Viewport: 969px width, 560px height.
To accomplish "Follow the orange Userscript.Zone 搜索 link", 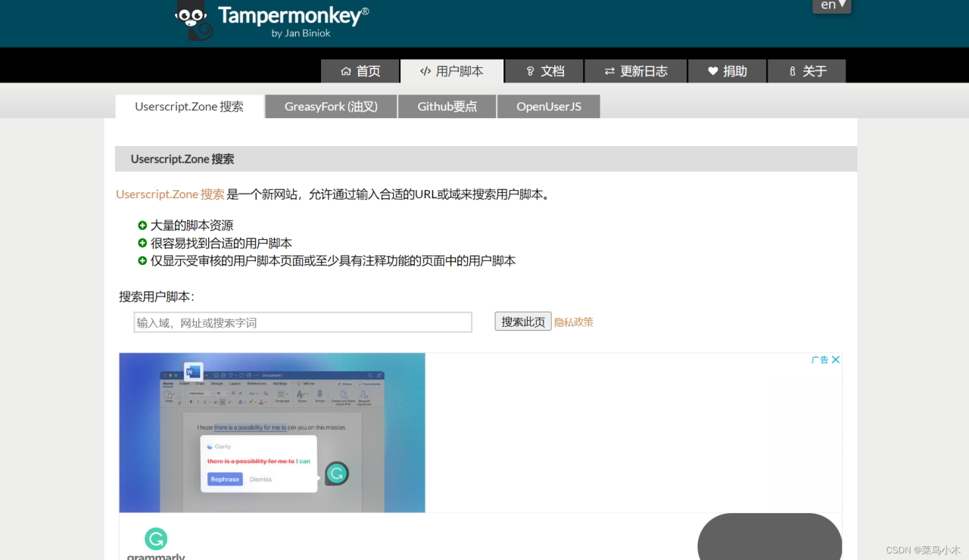I will tap(170, 194).
